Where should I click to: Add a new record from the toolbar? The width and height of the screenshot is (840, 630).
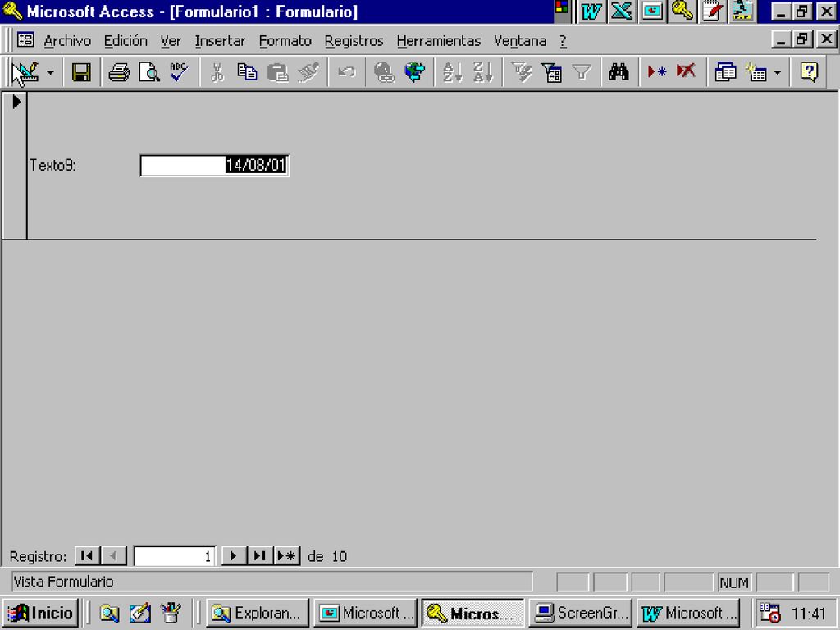click(x=657, y=72)
